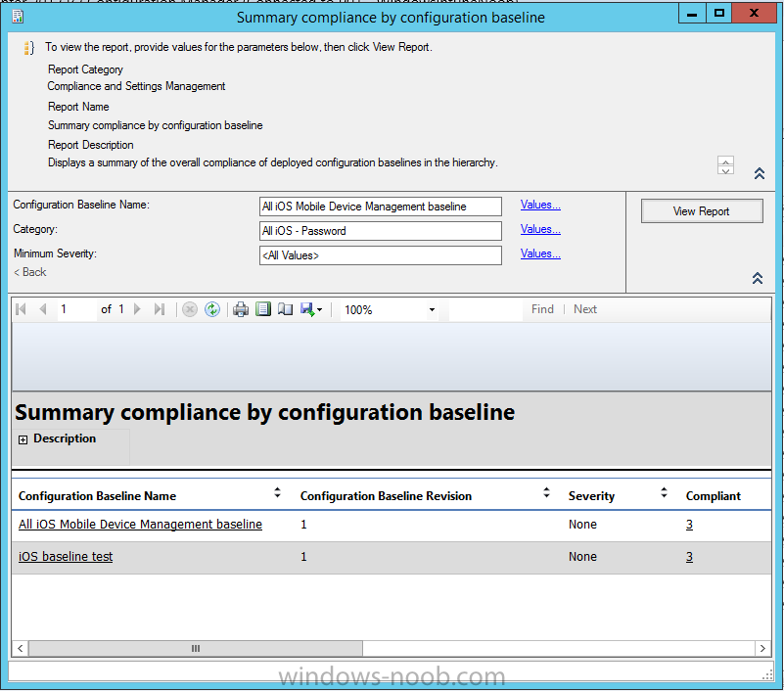Screen dimensions: 784x691
Task: Toggle Print Layout view icon
Action: [263, 309]
